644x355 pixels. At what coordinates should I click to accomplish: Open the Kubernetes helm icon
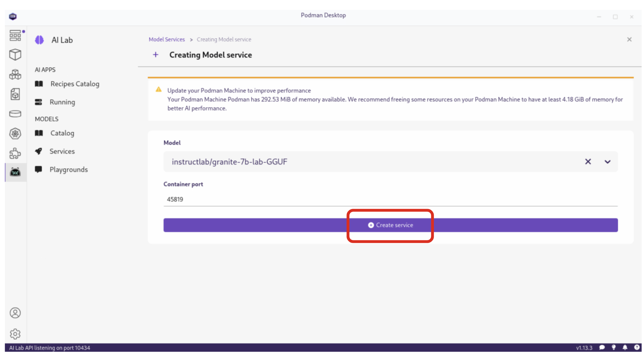(x=15, y=133)
